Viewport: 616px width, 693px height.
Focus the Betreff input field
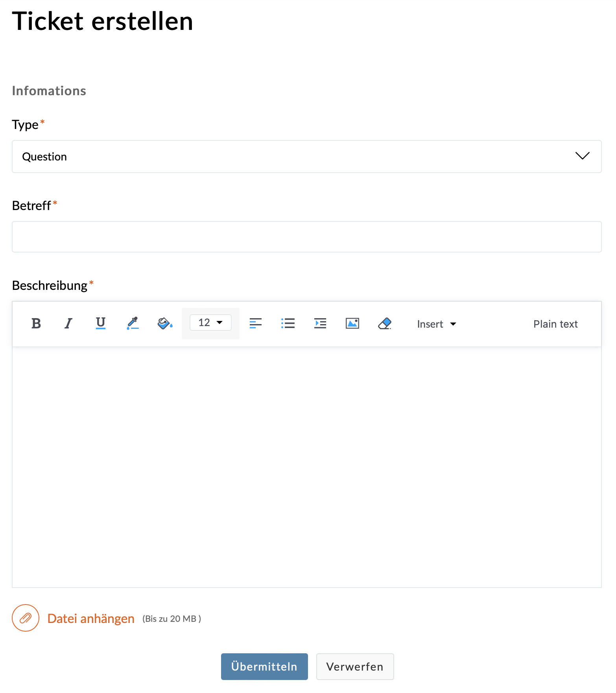coord(307,237)
